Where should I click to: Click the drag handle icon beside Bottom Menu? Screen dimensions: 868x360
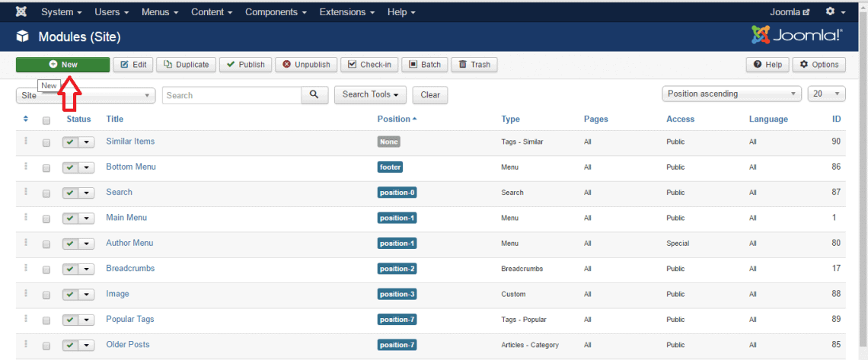coord(26,167)
